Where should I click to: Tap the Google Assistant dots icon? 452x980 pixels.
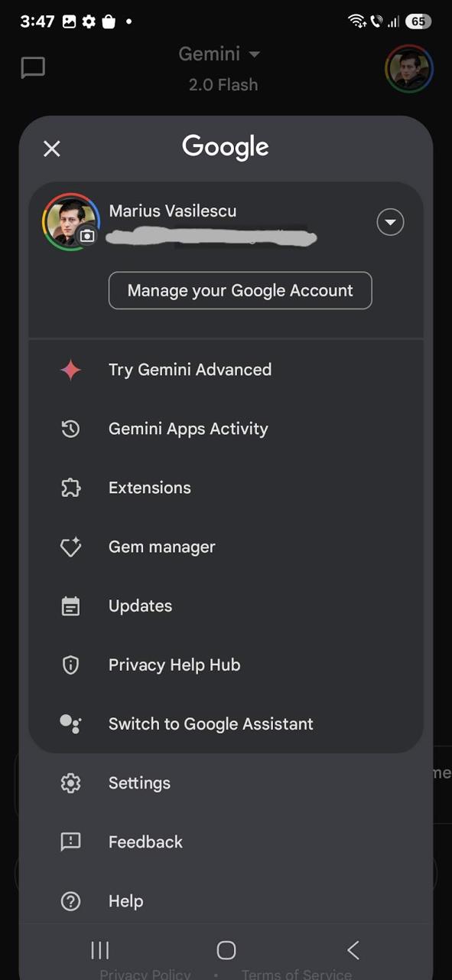[70, 724]
